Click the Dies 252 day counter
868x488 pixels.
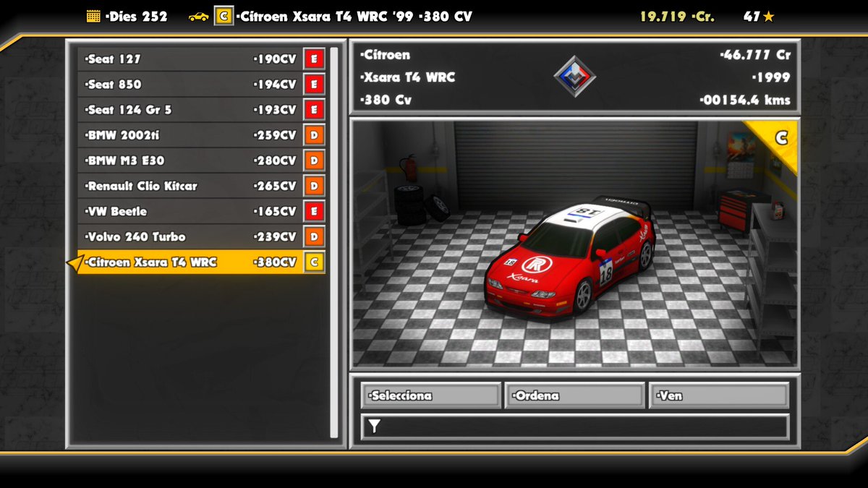(x=136, y=16)
